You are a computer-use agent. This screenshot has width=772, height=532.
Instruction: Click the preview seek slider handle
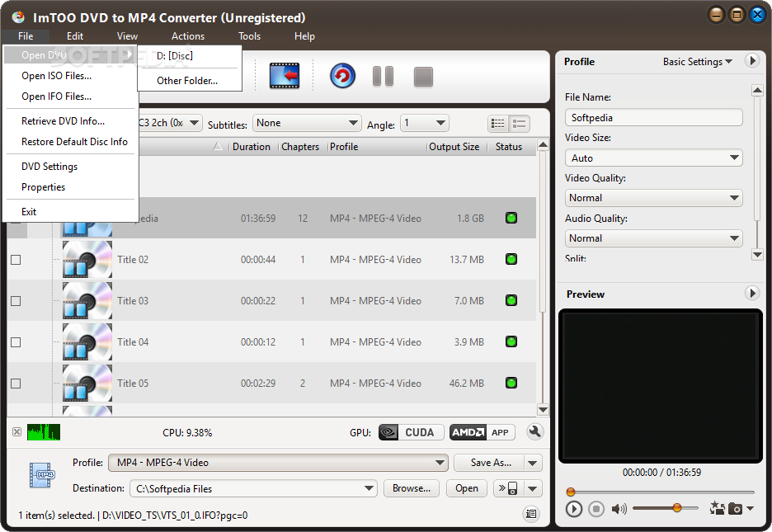click(x=571, y=491)
